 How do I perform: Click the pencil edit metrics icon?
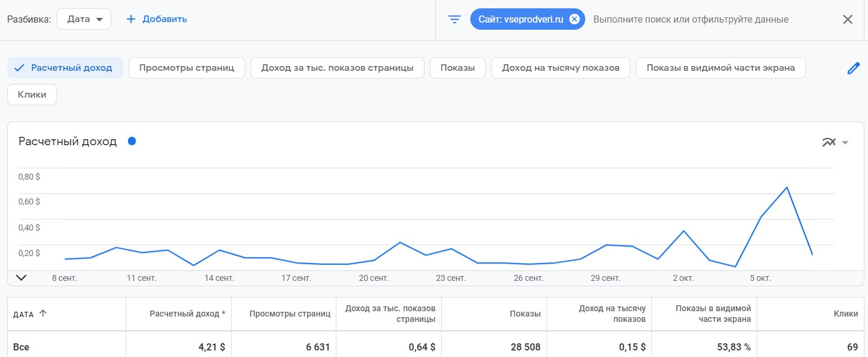(854, 68)
